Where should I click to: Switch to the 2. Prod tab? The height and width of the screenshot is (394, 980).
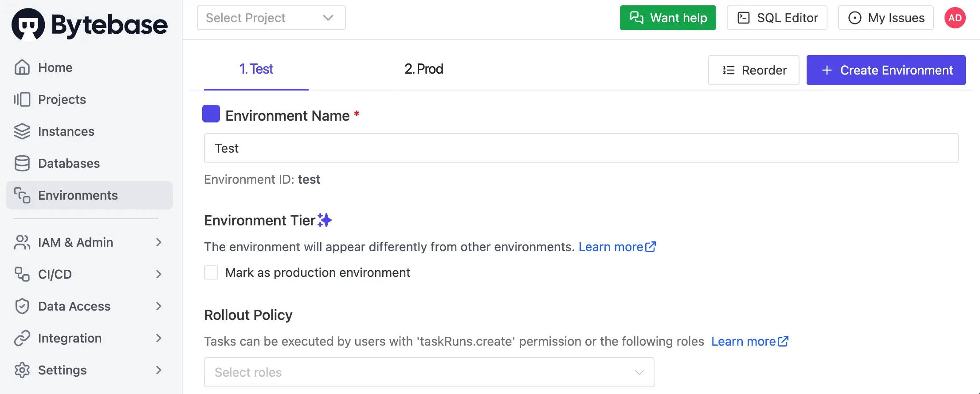pos(423,69)
